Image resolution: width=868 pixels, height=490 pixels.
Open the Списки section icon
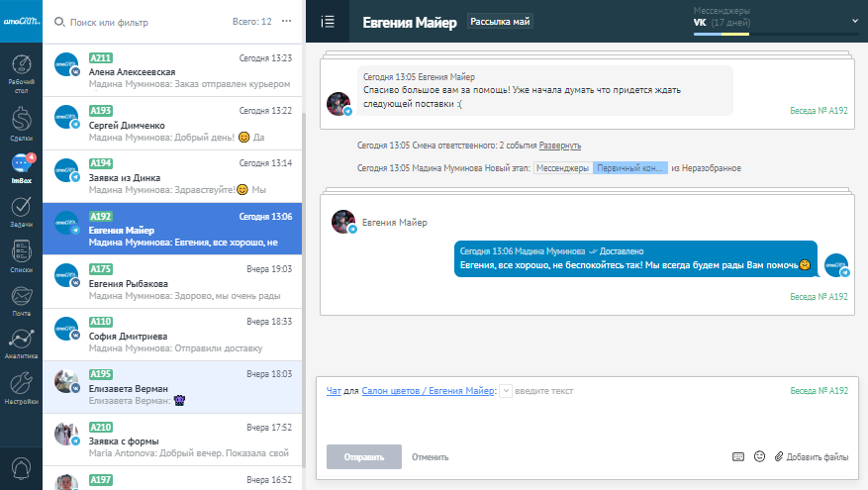pyautogui.click(x=20, y=255)
